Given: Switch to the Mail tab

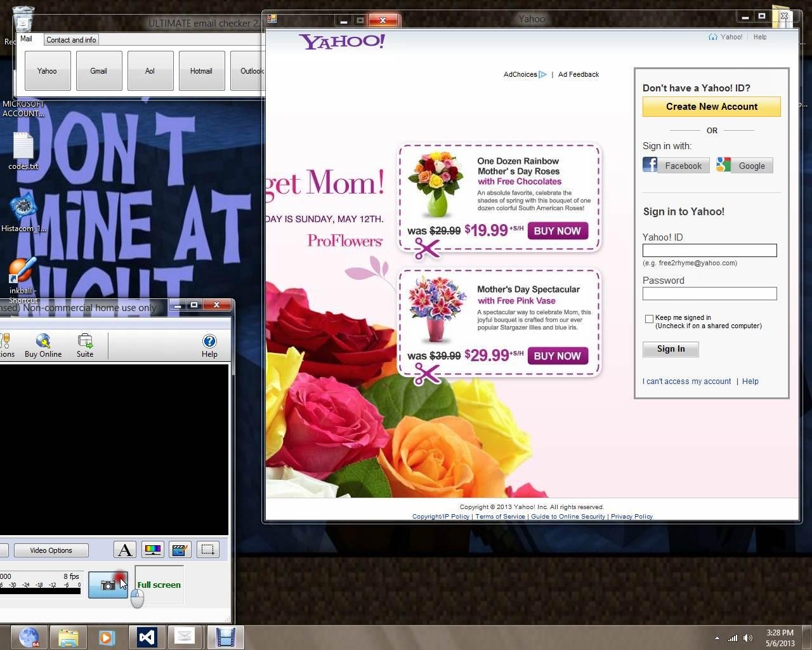Looking at the screenshot, I should click(x=26, y=39).
